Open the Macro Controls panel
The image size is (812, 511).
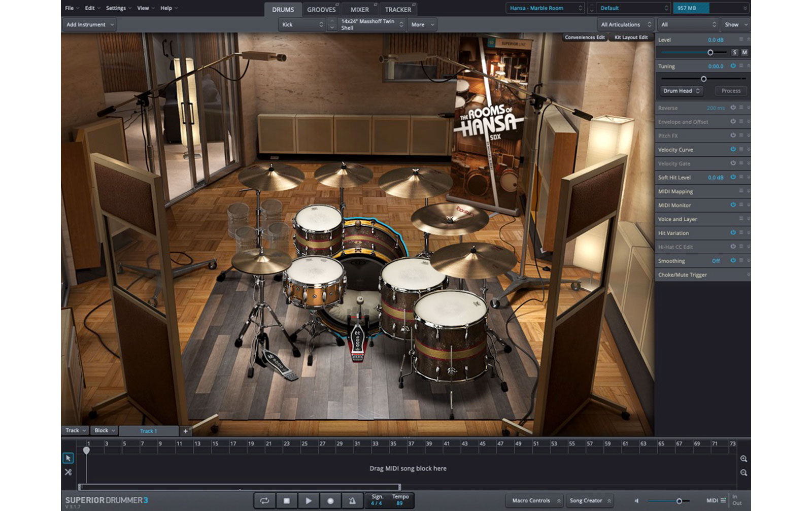point(535,500)
